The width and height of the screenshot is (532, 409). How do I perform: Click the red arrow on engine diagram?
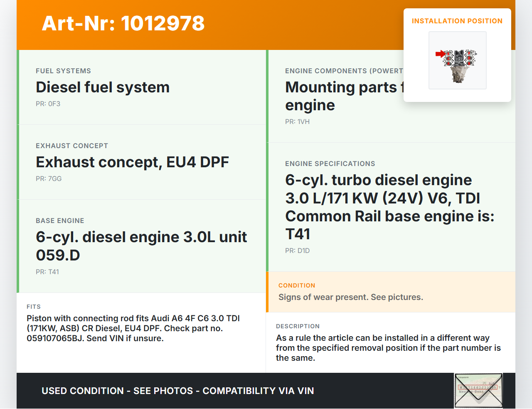click(x=440, y=54)
